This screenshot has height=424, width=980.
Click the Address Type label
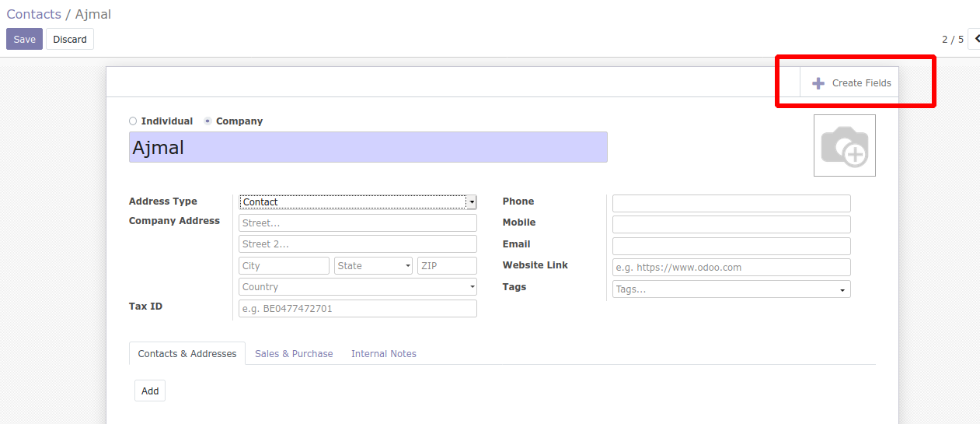163,201
